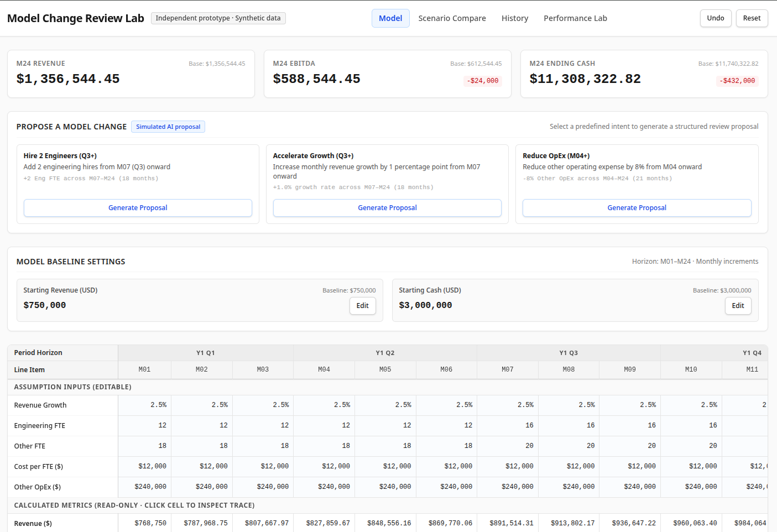Edit the Starting Revenue value
Image resolution: width=777 pixels, height=532 pixels.
pyautogui.click(x=362, y=306)
